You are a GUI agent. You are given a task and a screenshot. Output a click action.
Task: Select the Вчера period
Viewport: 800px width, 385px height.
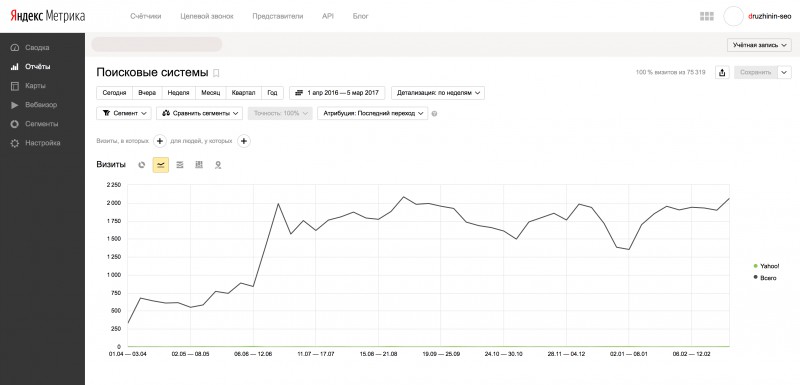pyautogui.click(x=147, y=93)
